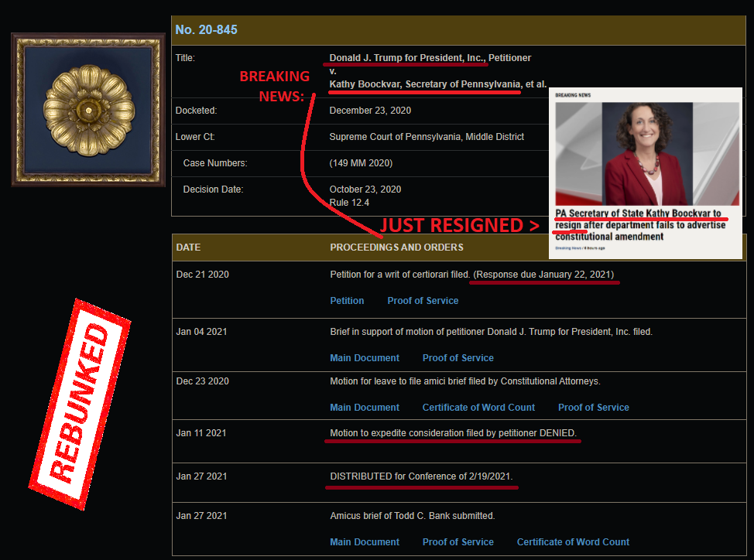This screenshot has width=754, height=560.
Task: Click the docket number No. 20-845
Action: pos(206,29)
